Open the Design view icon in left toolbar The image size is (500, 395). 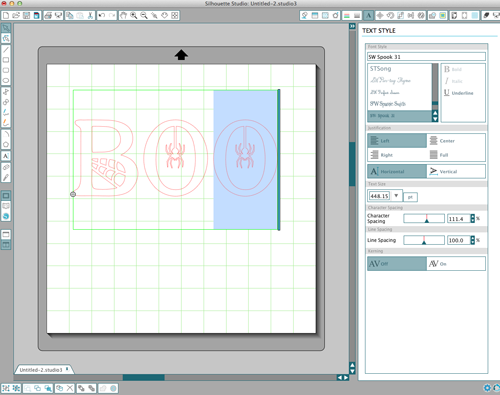pos(6,195)
